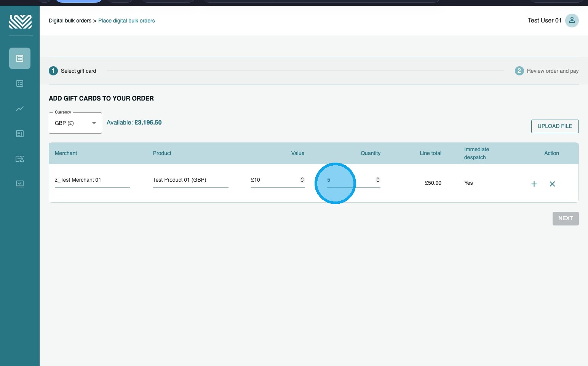Viewport: 588px width, 366px height.
Task: Click the Yes immediate despatch value
Action: (x=468, y=183)
